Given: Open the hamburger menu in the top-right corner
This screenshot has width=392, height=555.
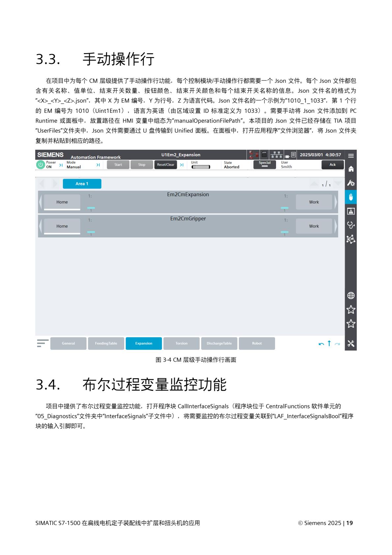Looking at the screenshot, I should click(x=351, y=156).
